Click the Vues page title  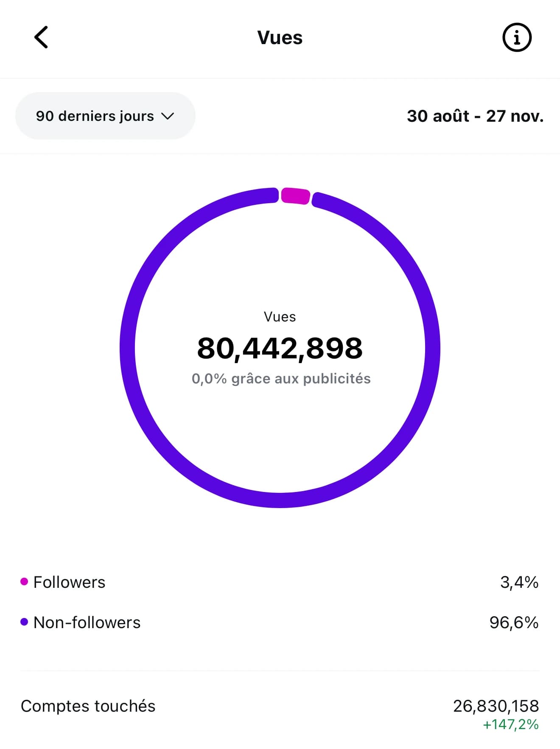point(280,38)
